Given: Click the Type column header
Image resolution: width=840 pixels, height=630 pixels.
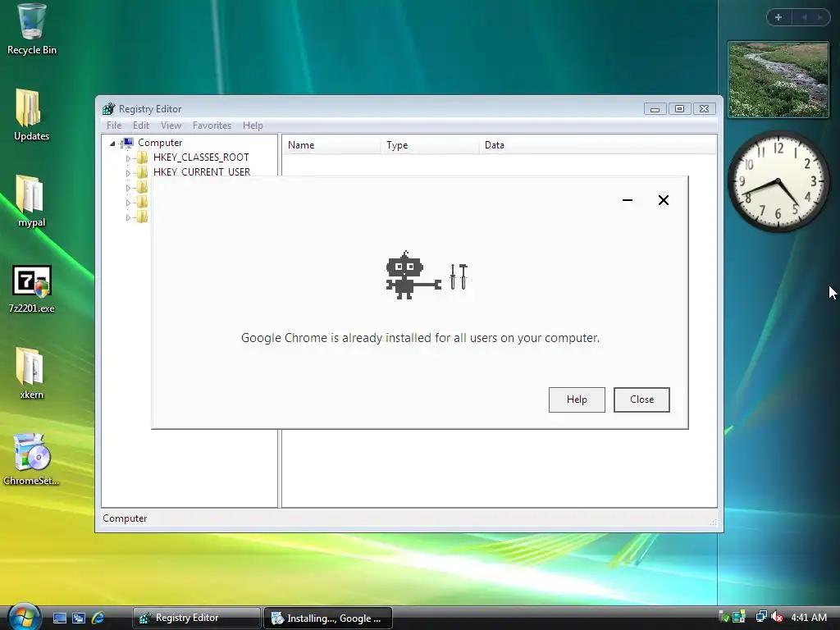Looking at the screenshot, I should point(431,145).
